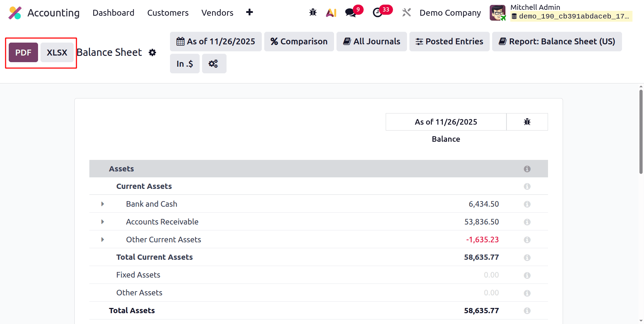Image resolution: width=644 pixels, height=324 pixels.
Task: Click the 53,836.50 balance value
Action: (482, 222)
